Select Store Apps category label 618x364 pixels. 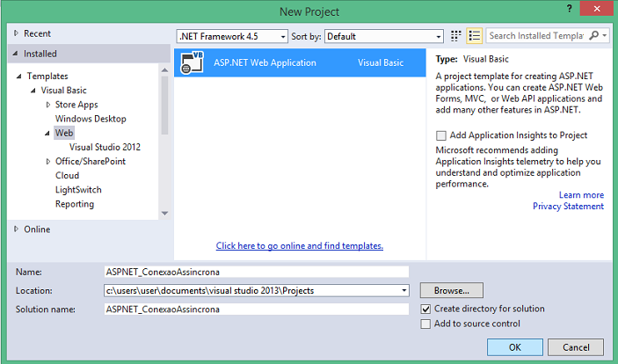pyautogui.click(x=76, y=105)
